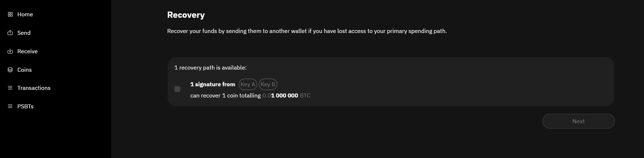
Task: Open the Coins menu label
Action: click(x=25, y=70)
